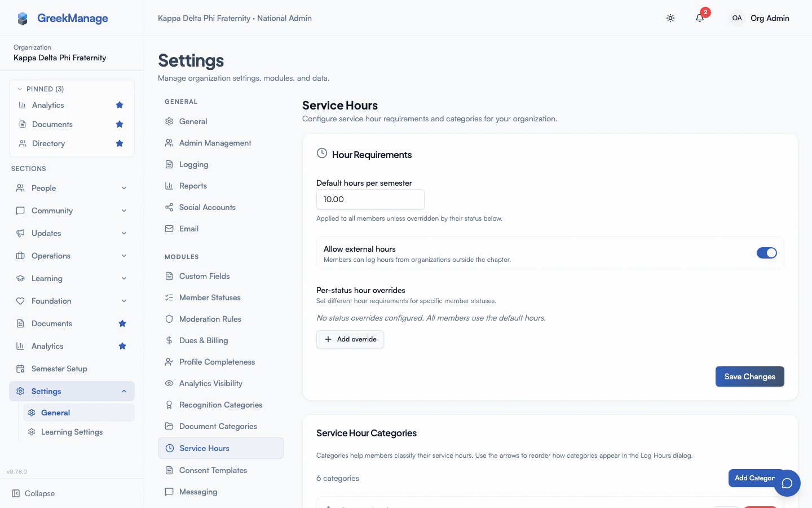
Task: Click the Social Accounts share icon
Action: pyautogui.click(x=169, y=207)
